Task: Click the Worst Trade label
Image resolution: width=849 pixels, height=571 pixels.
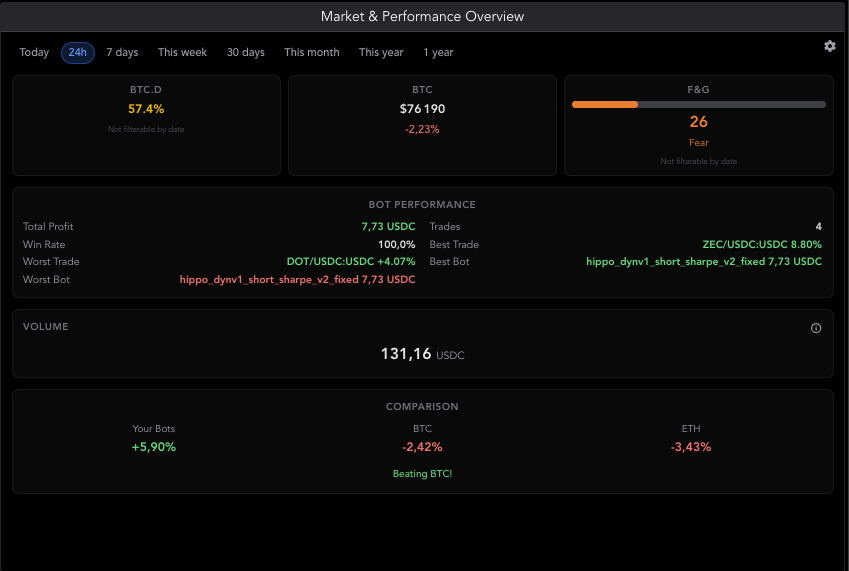Action: [x=51, y=261]
